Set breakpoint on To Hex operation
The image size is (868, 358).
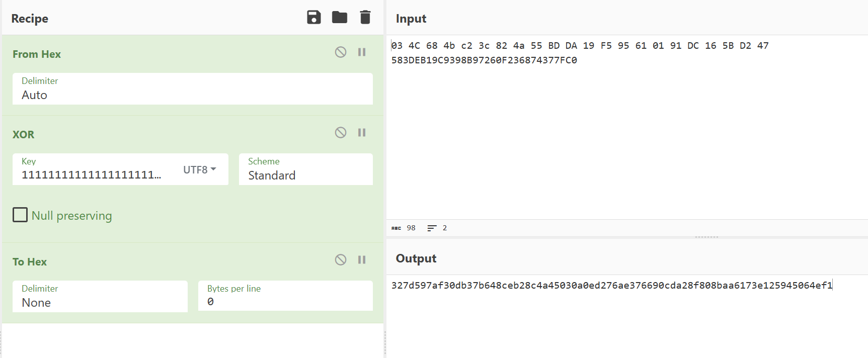coord(362,259)
